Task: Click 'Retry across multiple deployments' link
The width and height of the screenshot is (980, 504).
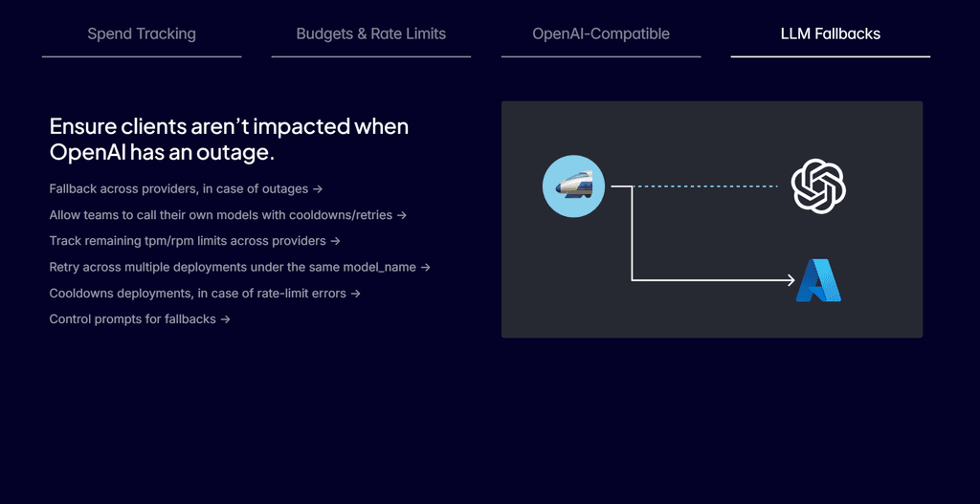Action: pyautogui.click(x=233, y=268)
